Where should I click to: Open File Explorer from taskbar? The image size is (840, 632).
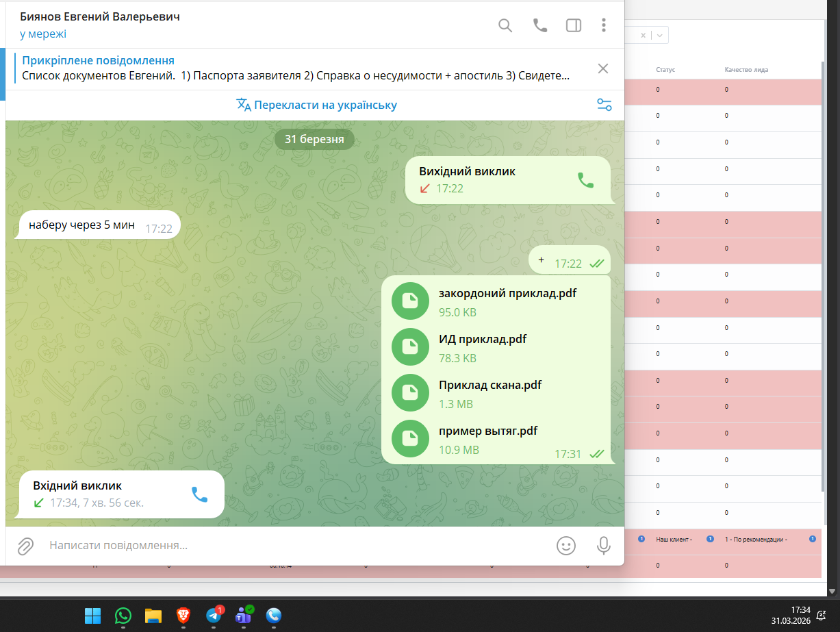[x=153, y=616]
